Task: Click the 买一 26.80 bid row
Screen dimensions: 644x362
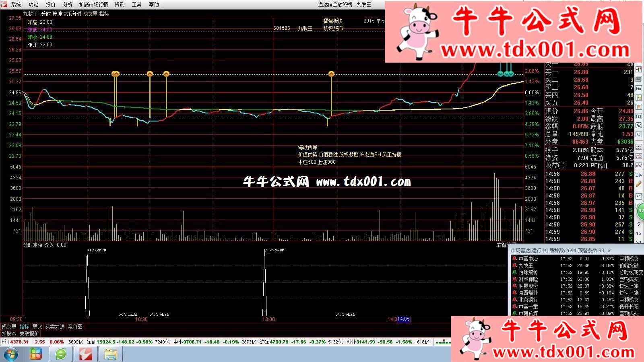Action: (x=589, y=72)
